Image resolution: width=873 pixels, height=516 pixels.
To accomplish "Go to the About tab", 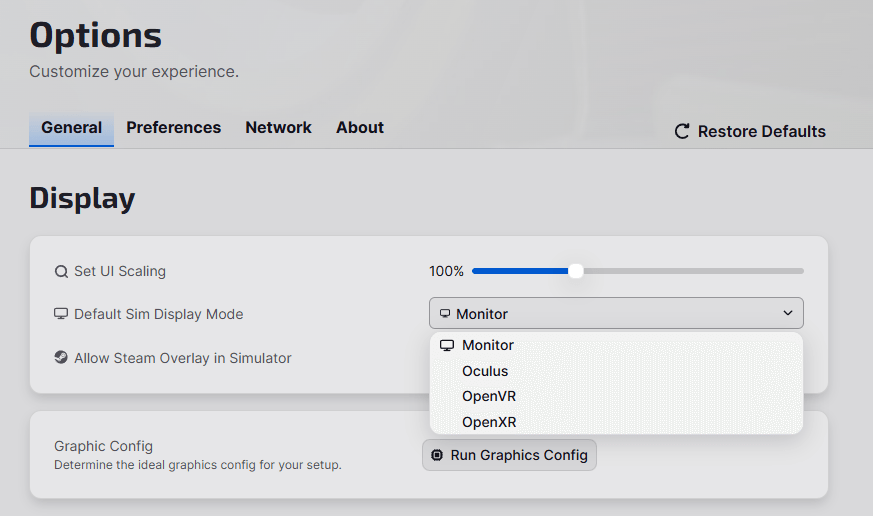I will pos(360,128).
